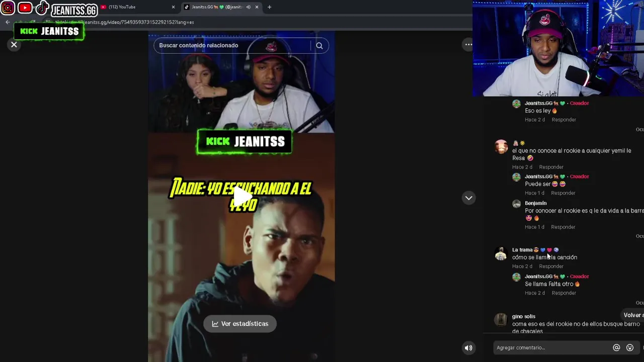Click the comment text 'cómo se llama la canción'
644x362 pixels.
[x=544, y=257]
